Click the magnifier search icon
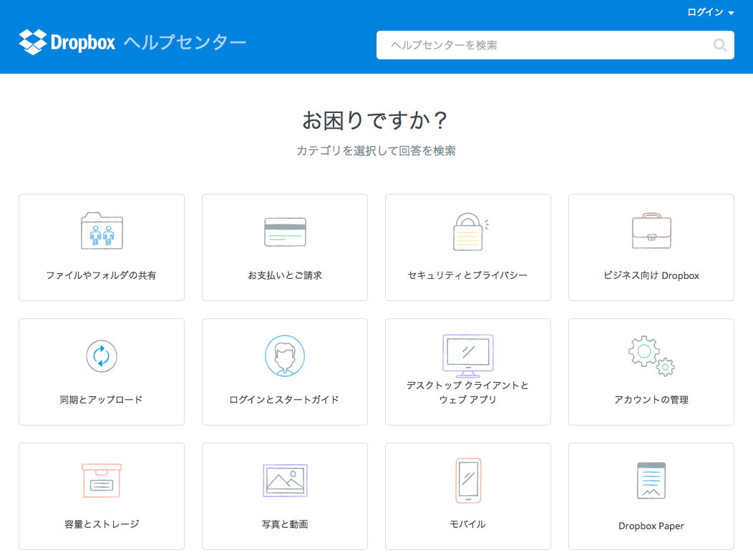Screen dimensions: 753x560 [719, 45]
